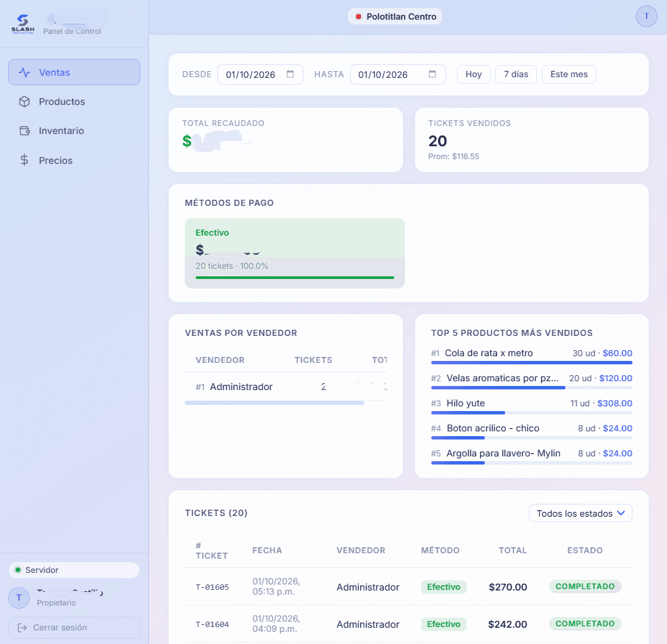
Task: Click the Propietario avatar in the sidebar
Action: (19, 598)
